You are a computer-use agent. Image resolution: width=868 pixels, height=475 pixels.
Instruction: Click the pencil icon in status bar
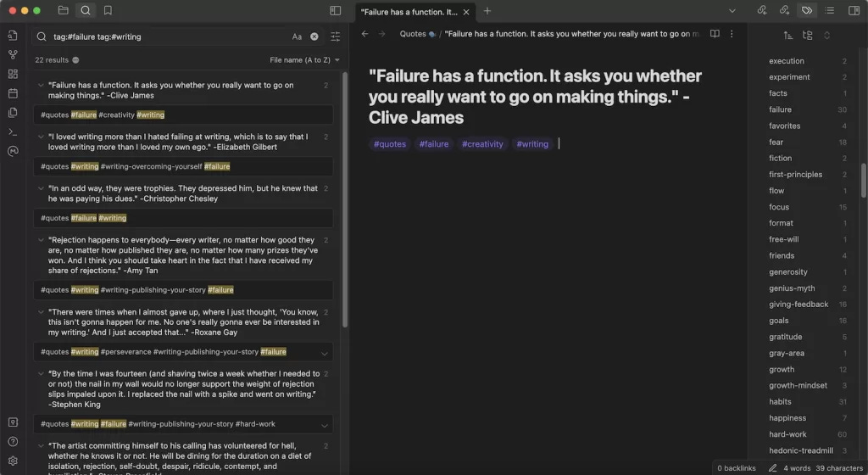773,468
